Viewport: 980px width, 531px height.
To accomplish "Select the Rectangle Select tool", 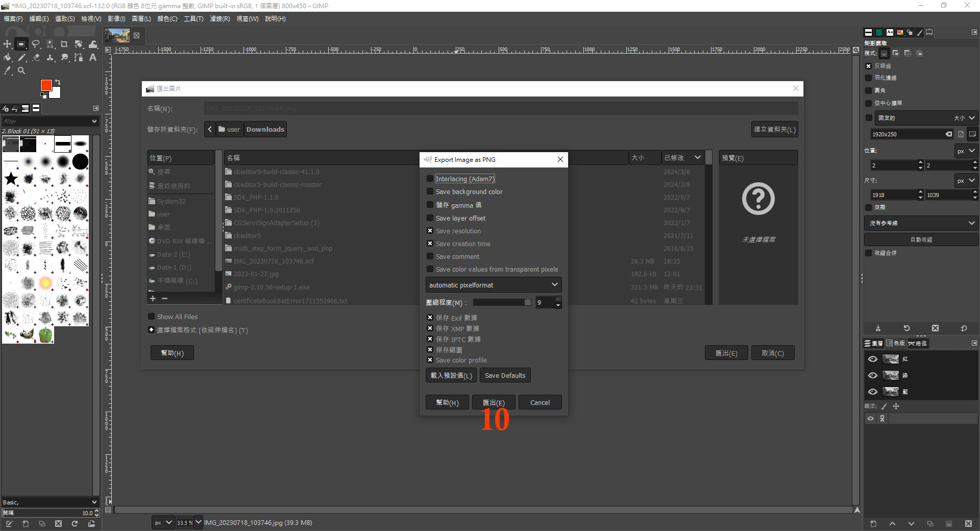I will click(21, 44).
